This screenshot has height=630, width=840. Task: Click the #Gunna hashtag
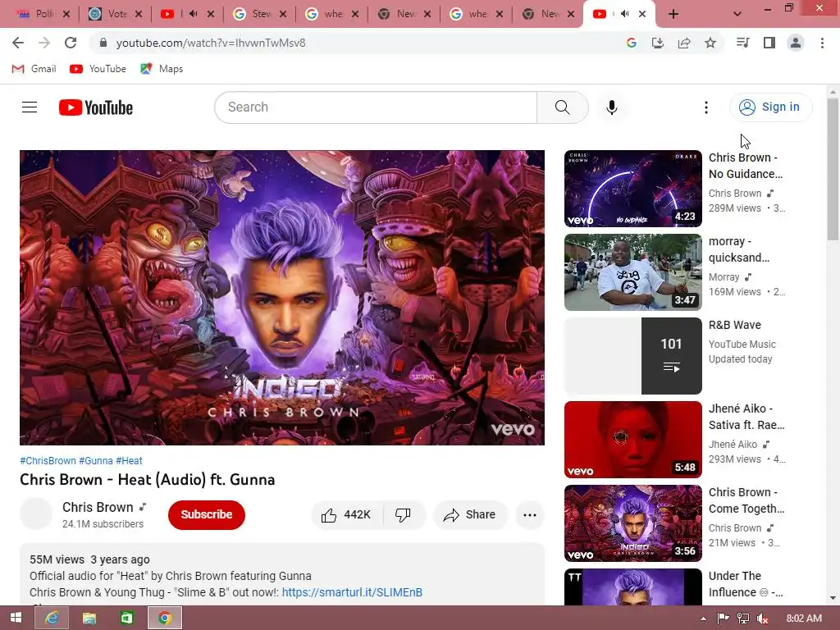(96, 461)
